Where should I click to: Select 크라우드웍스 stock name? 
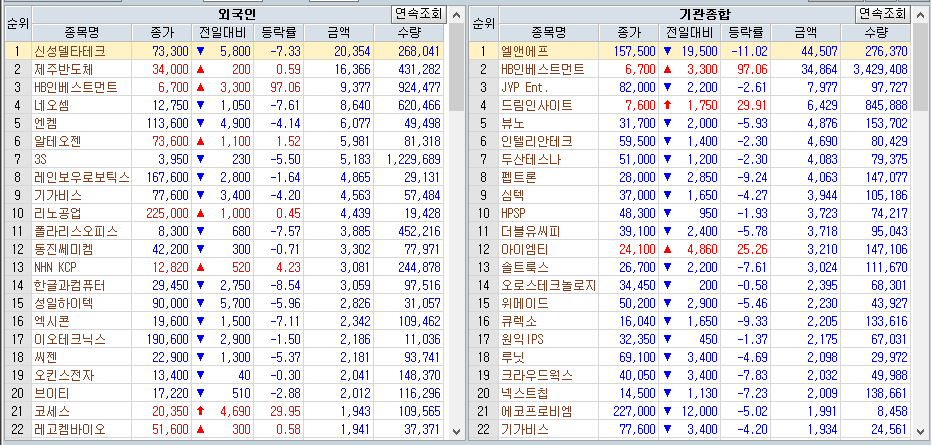(x=537, y=375)
